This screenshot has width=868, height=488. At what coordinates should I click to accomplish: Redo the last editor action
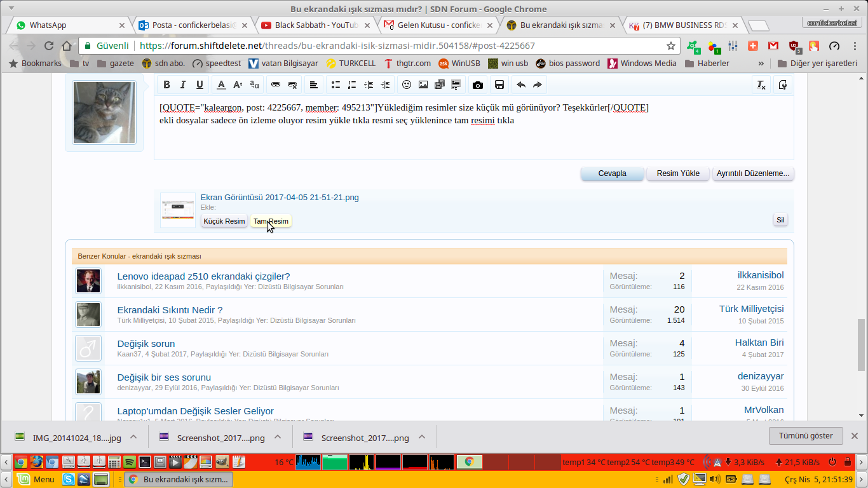(538, 85)
